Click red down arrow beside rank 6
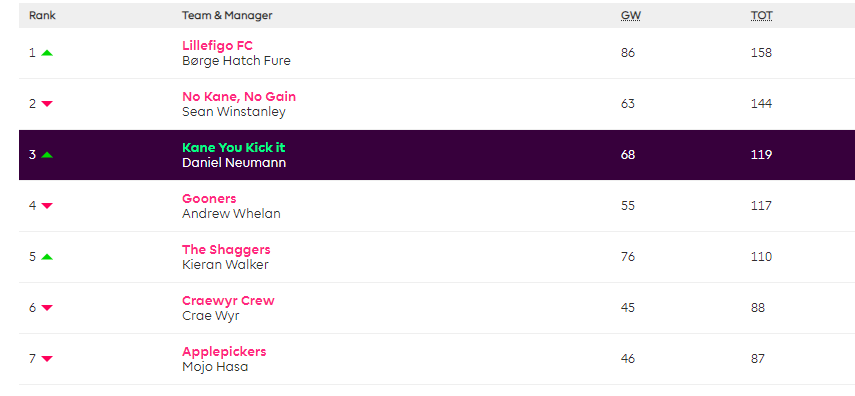 (47, 308)
